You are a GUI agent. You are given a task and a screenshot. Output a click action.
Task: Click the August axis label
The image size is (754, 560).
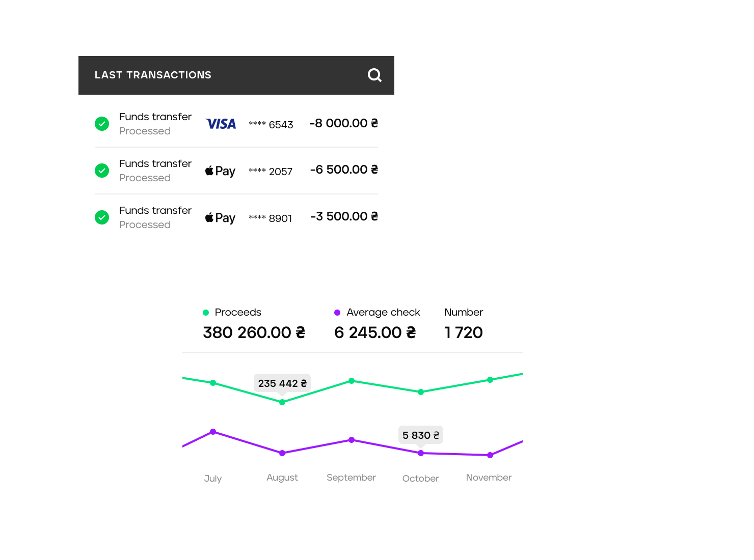click(282, 478)
